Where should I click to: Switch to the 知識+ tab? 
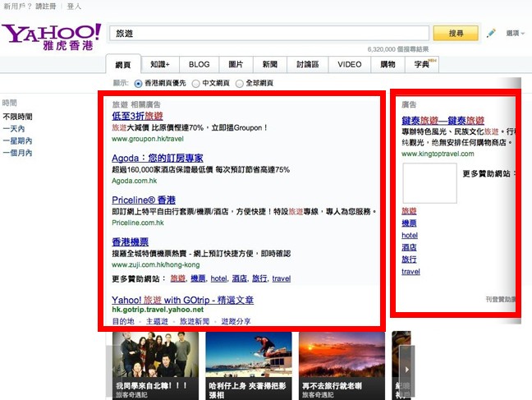160,65
